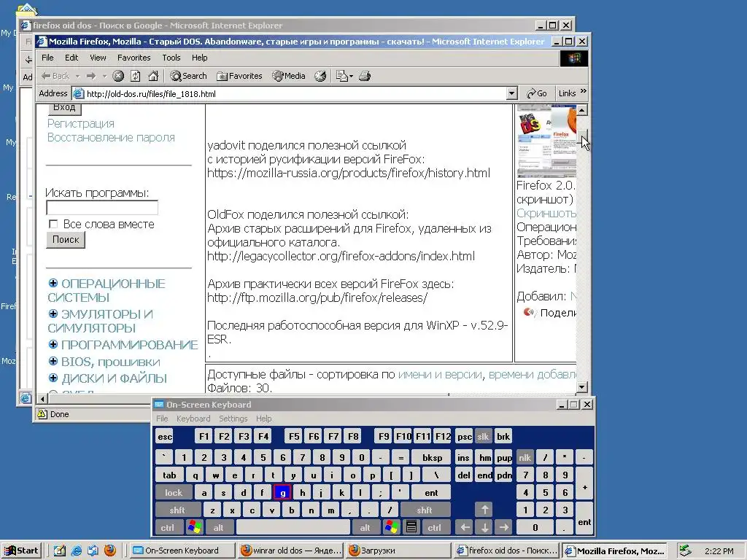Open the Help menu in Internet Explorer
The height and width of the screenshot is (560, 747).
[x=200, y=58]
